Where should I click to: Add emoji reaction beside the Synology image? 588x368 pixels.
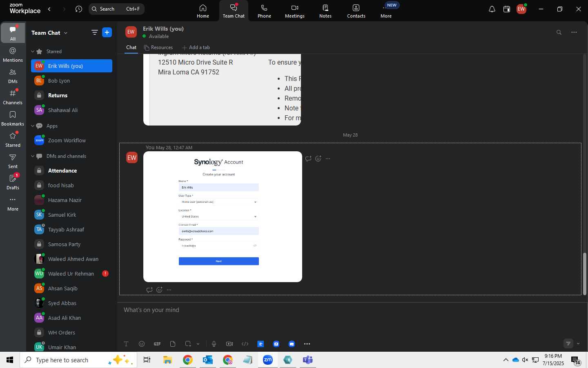tap(318, 159)
